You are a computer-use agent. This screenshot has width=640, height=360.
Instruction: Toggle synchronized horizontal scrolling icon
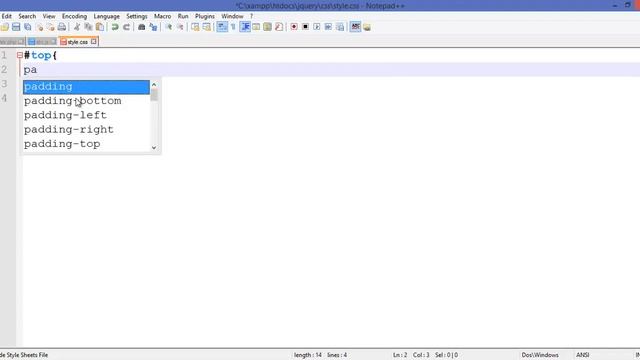coord(207,27)
